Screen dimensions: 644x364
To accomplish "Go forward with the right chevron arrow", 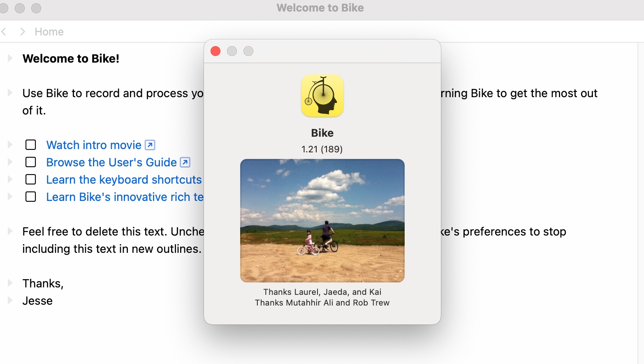I will [x=23, y=32].
